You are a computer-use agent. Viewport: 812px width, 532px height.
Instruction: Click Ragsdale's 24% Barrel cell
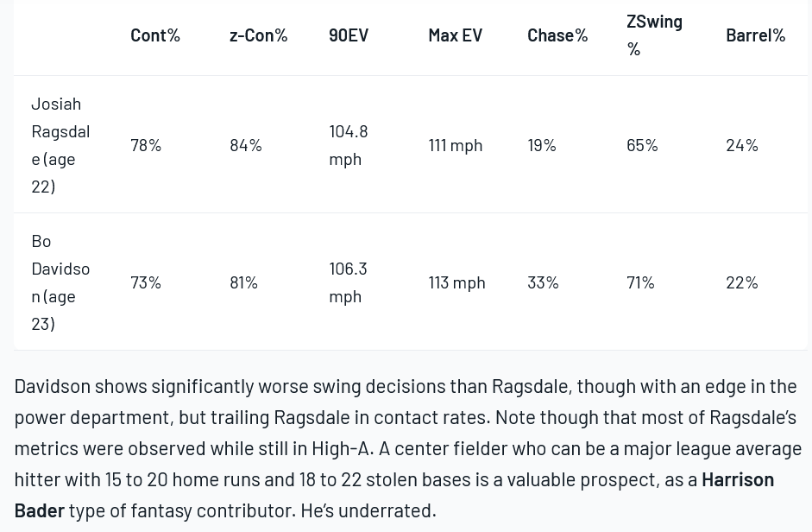(742, 145)
